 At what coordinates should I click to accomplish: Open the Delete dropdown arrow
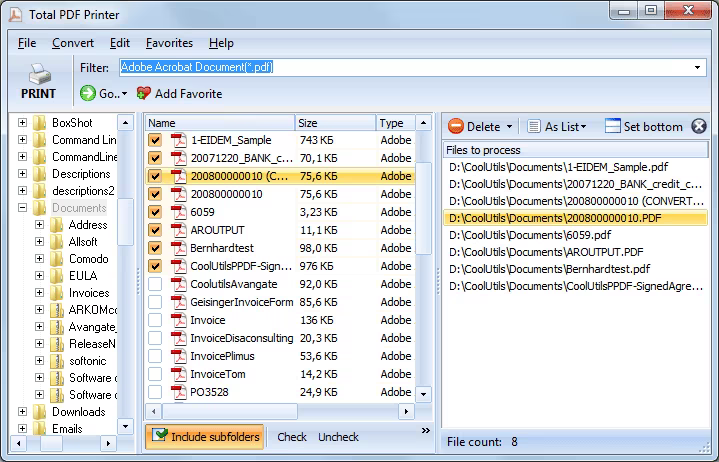click(x=509, y=127)
